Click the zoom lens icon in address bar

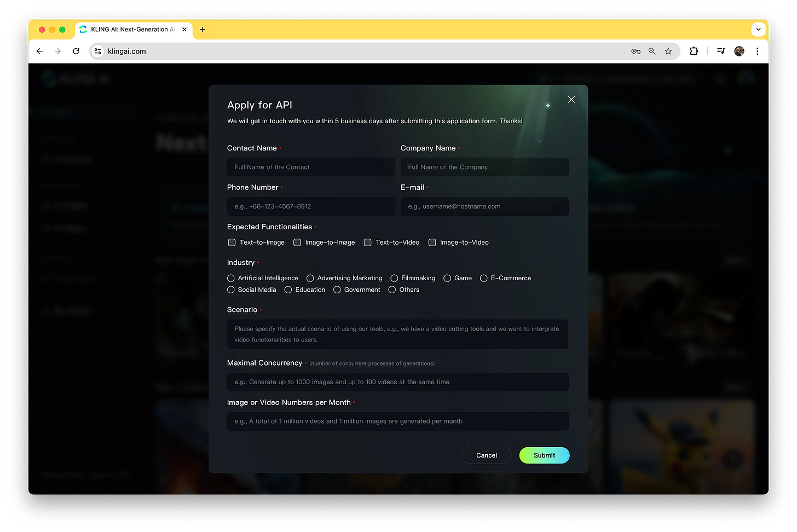pos(652,51)
